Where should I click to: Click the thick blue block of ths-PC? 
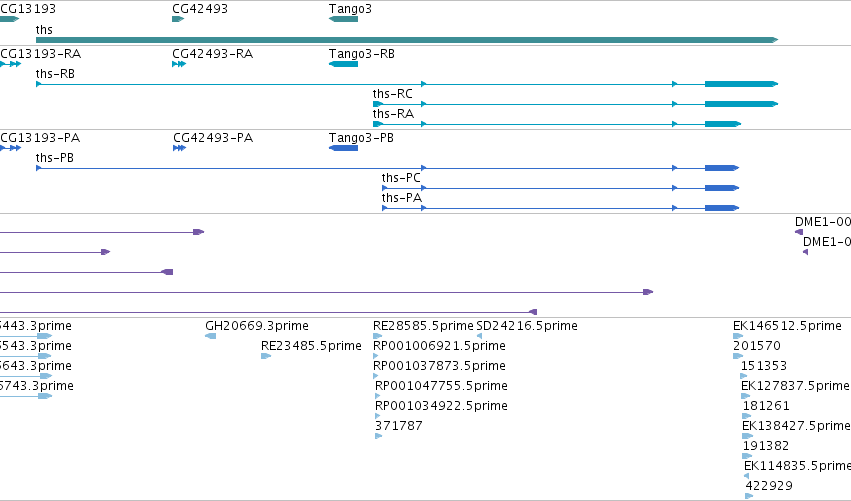click(x=722, y=188)
